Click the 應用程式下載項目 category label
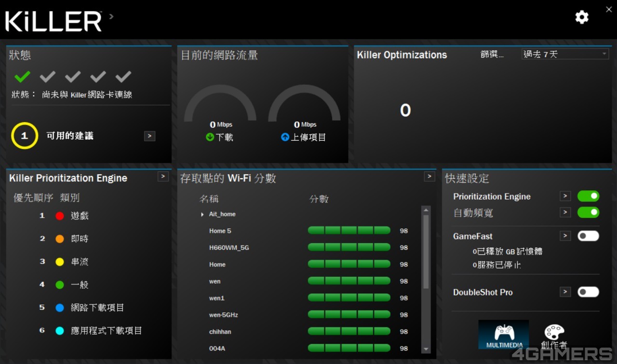617x364 pixels. [107, 331]
